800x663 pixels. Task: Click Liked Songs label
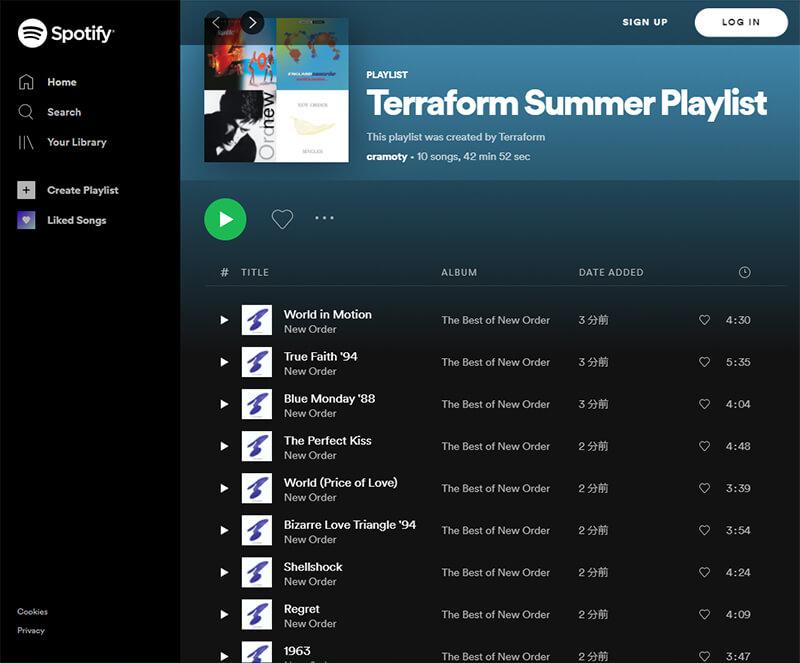pos(77,220)
